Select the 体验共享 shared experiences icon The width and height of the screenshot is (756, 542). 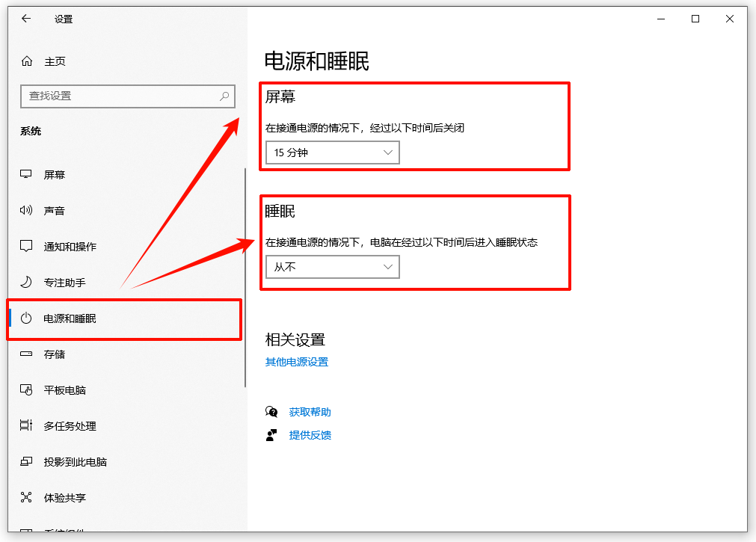click(28, 497)
